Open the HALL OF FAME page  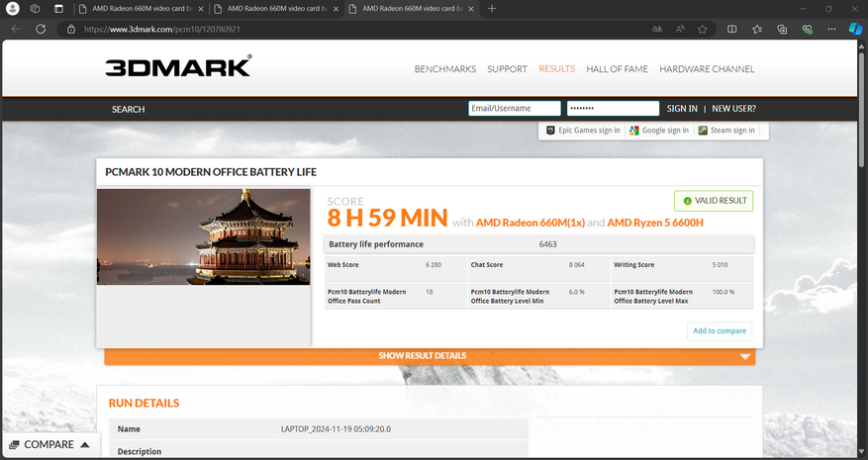[617, 69]
